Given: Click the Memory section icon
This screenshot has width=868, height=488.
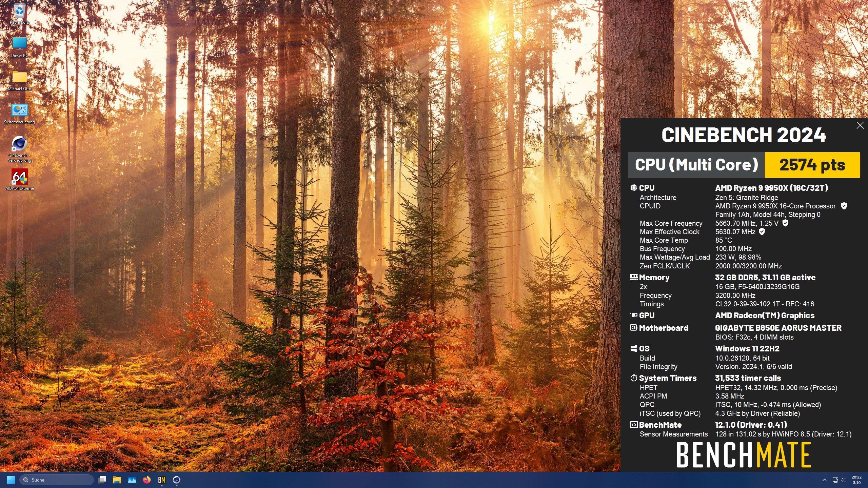Looking at the screenshot, I should (x=634, y=277).
